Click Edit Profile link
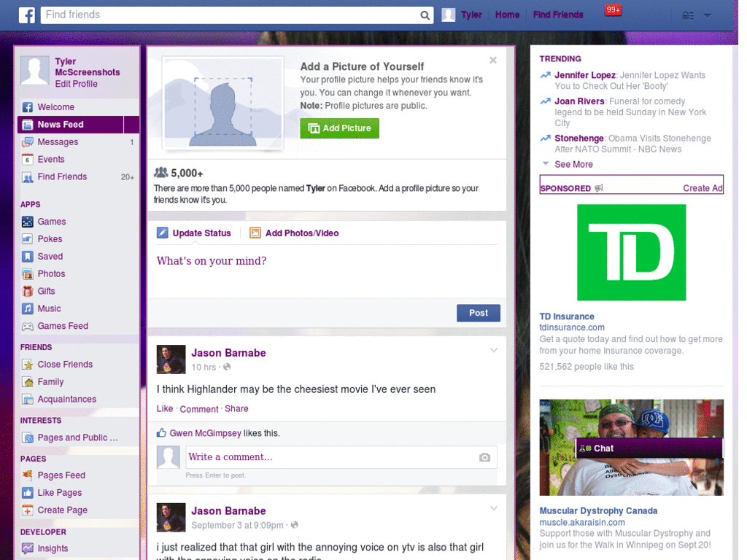Viewport: 747px width, 560px height. (76, 84)
